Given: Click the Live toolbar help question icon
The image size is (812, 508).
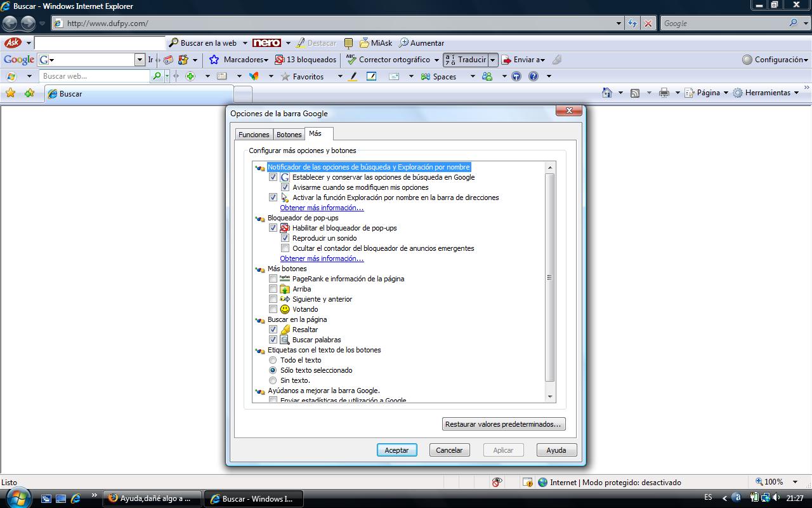Looking at the screenshot, I should (534, 76).
